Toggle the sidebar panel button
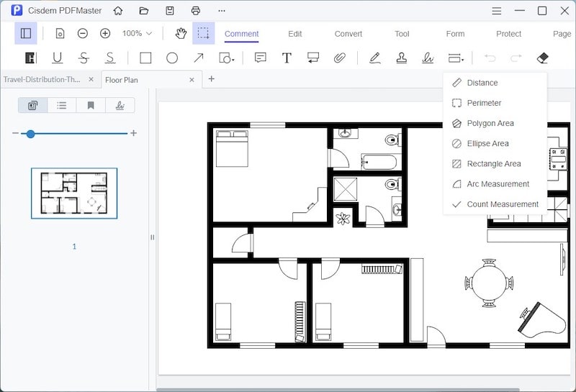Viewport: 576px width, 392px height. (26, 33)
